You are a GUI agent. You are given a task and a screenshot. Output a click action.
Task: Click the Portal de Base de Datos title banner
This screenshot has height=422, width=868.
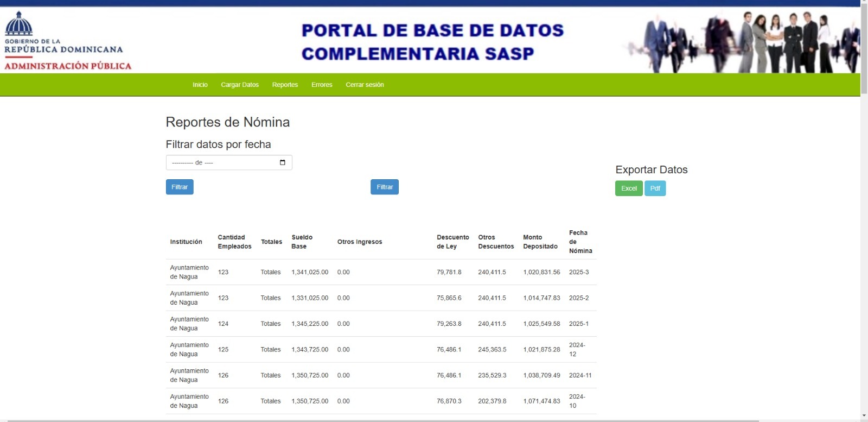tap(432, 42)
